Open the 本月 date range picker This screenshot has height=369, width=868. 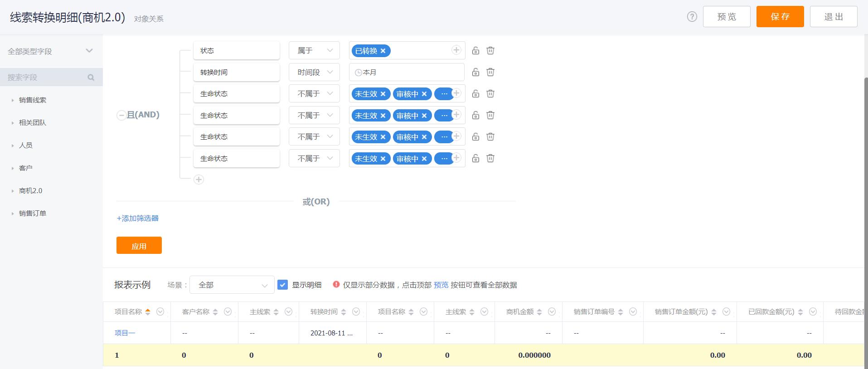pyautogui.click(x=407, y=72)
